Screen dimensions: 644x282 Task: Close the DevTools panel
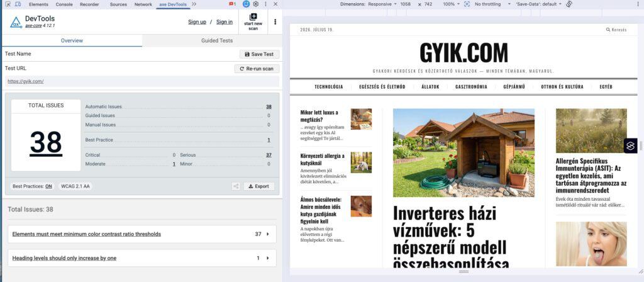point(275,4)
